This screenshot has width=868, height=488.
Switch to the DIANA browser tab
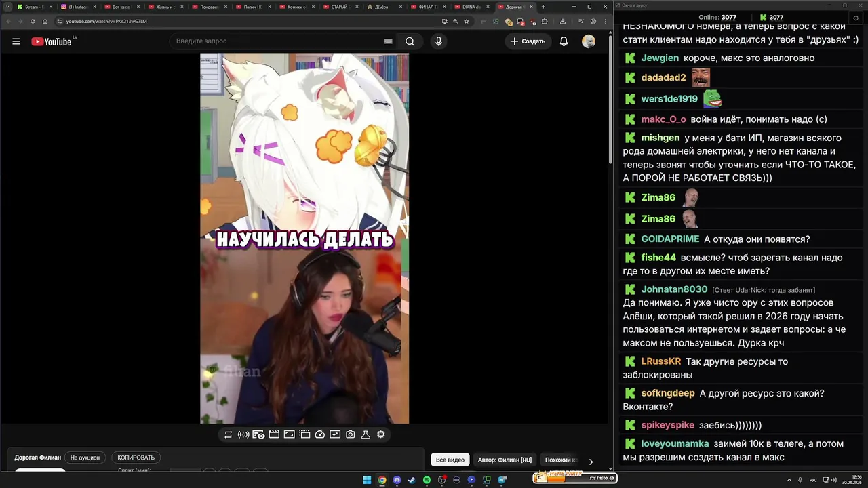473,7
